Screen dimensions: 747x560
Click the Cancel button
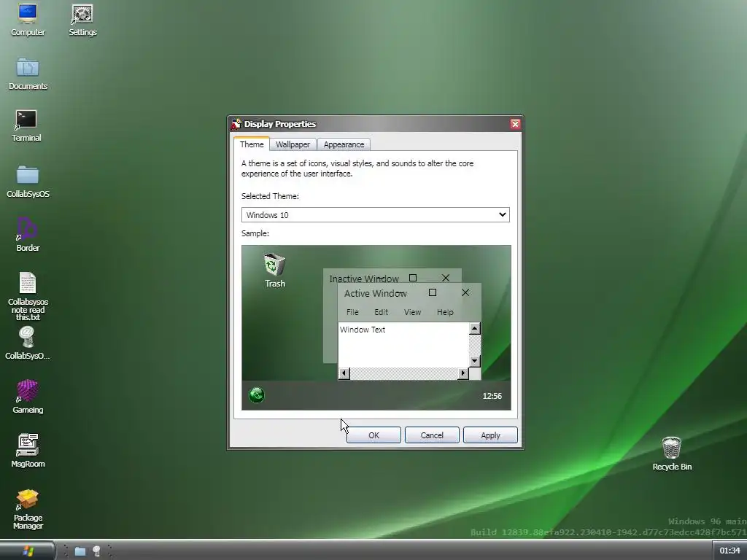coord(432,435)
